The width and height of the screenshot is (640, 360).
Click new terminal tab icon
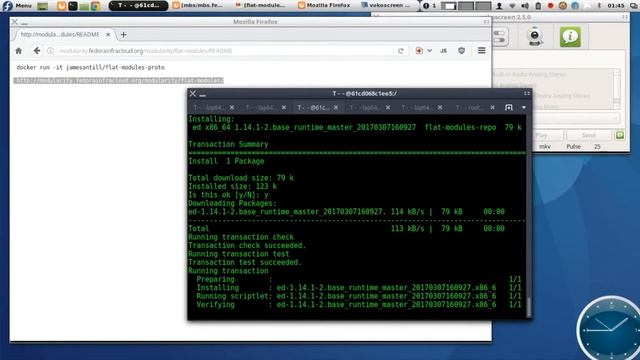[x=509, y=107]
